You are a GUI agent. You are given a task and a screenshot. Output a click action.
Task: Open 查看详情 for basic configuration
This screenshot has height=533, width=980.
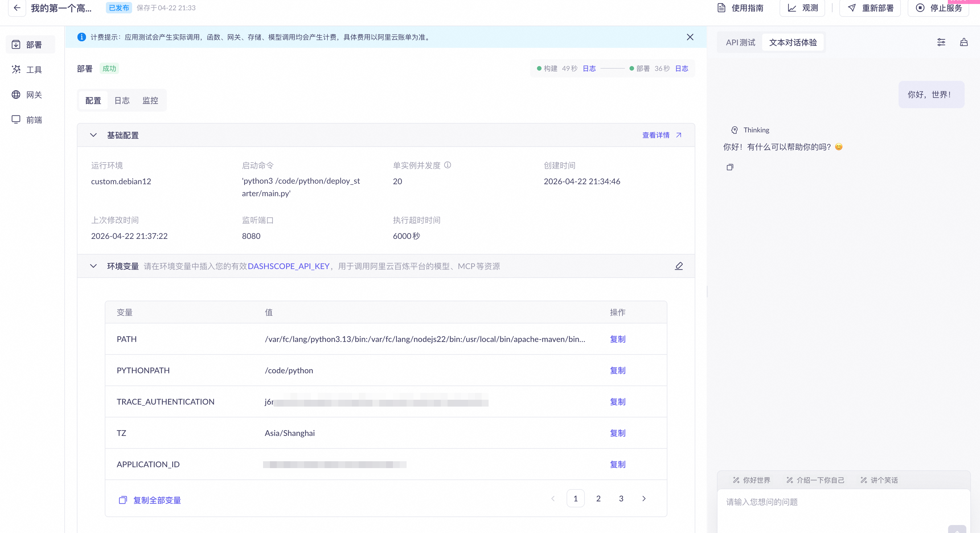(662, 135)
